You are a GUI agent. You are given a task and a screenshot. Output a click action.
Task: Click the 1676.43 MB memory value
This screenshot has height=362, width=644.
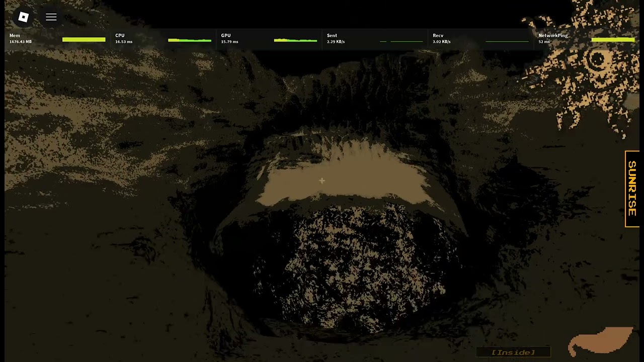pyautogui.click(x=21, y=42)
